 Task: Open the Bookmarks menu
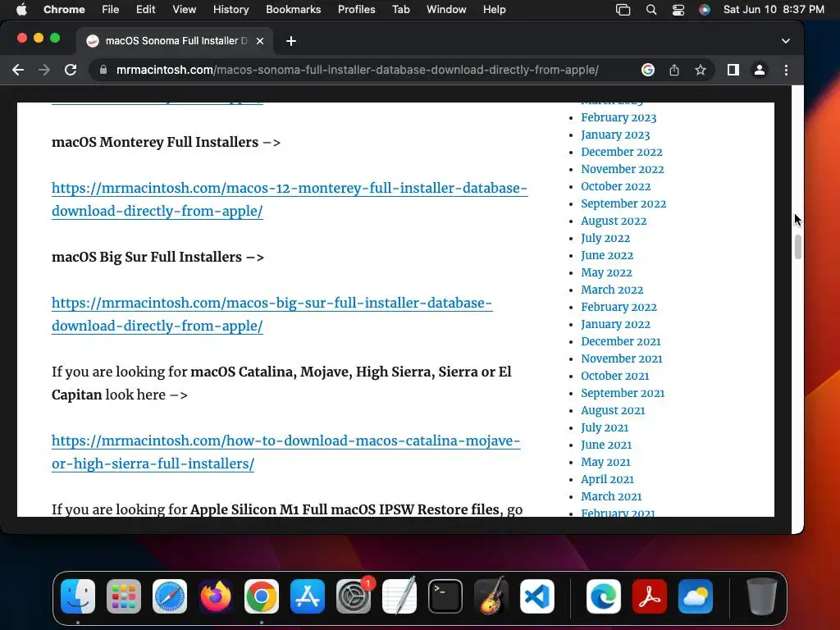point(293,10)
